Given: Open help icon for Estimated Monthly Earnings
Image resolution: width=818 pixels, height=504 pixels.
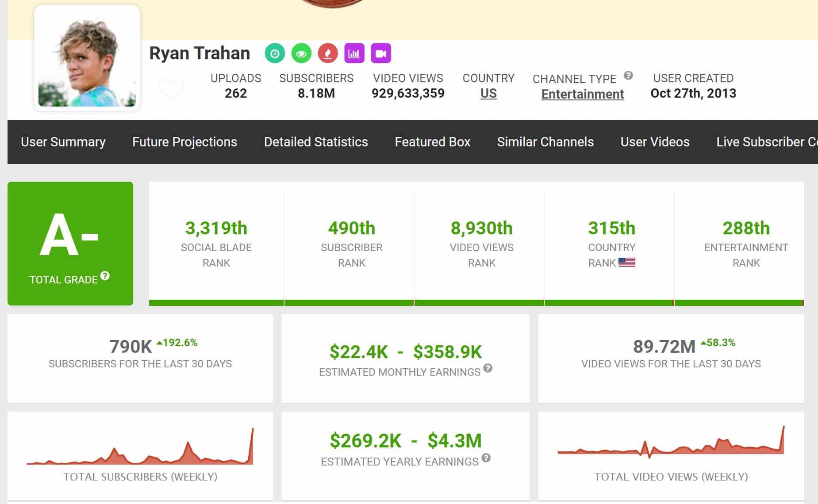Looking at the screenshot, I should (x=488, y=368).
